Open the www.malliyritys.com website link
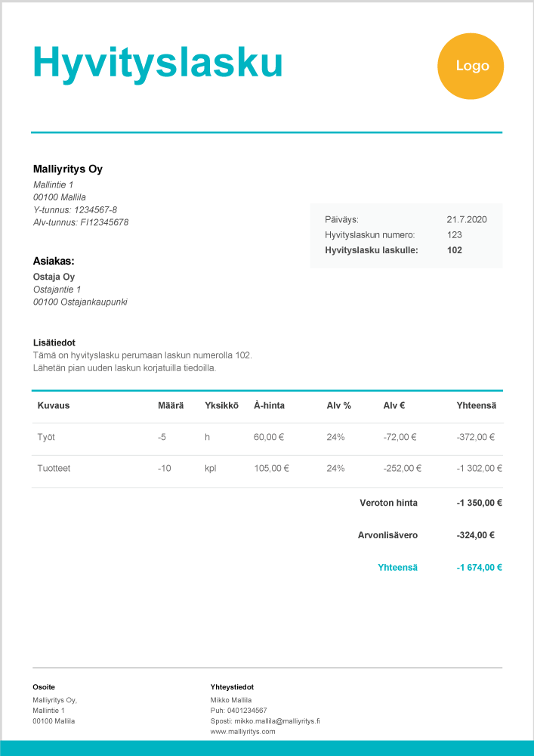This screenshot has height=756, width=534. (242, 732)
